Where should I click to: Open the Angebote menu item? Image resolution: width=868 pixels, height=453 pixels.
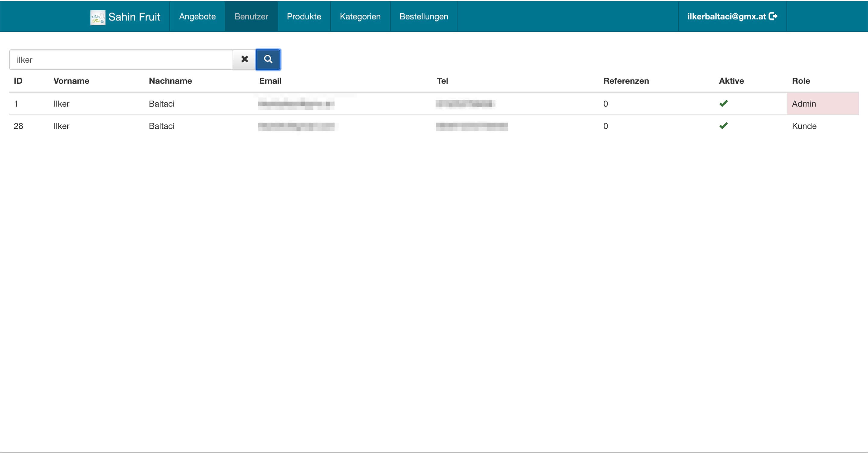click(197, 17)
